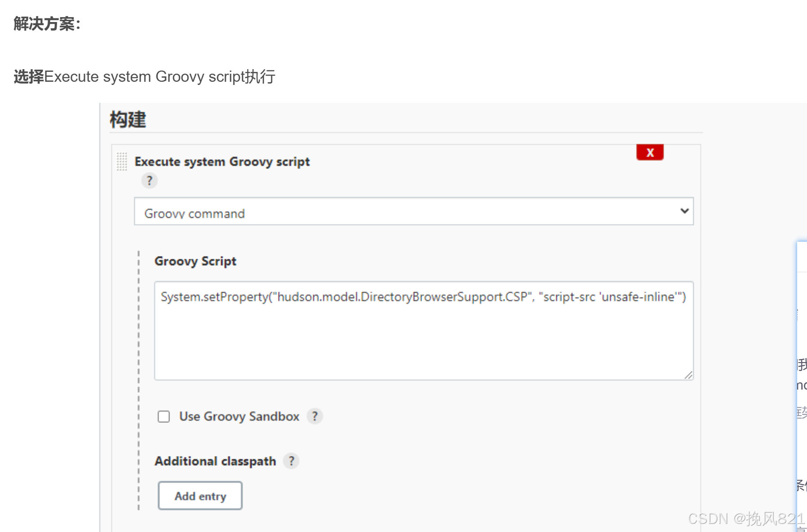Click the dropdown chevron on Groovy command selector
This screenshot has width=807, height=532.
pos(684,211)
